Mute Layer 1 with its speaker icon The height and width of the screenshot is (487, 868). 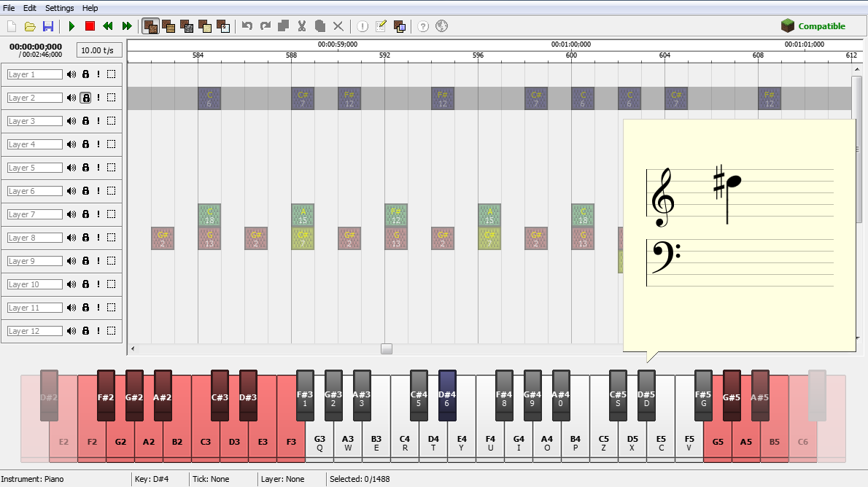(71, 74)
